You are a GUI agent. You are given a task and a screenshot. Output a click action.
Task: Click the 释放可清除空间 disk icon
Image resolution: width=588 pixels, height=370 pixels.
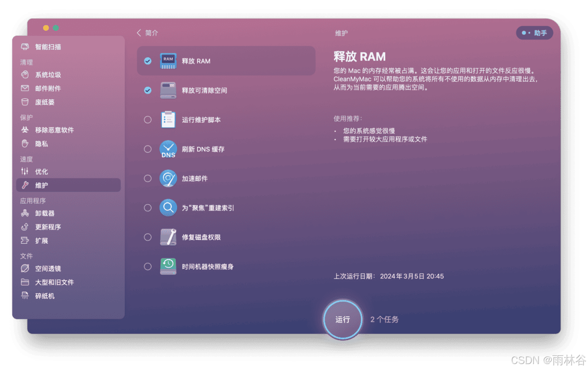168,90
